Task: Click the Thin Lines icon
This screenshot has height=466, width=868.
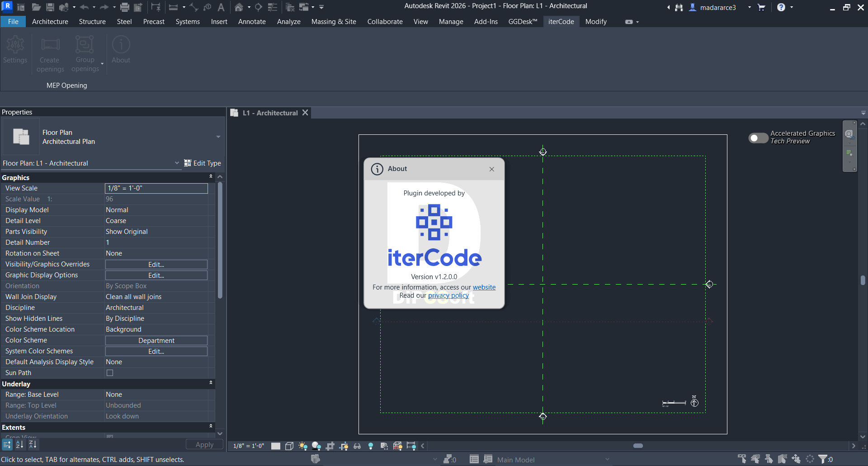Action: click(x=273, y=7)
